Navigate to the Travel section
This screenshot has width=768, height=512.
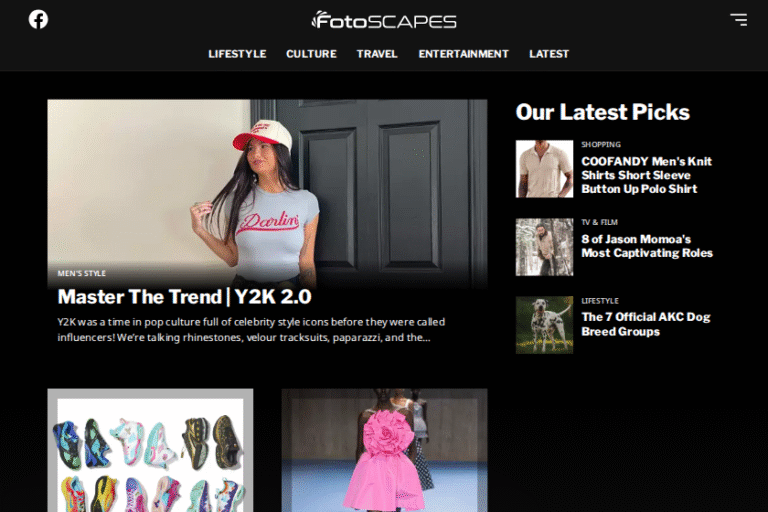[x=377, y=54]
